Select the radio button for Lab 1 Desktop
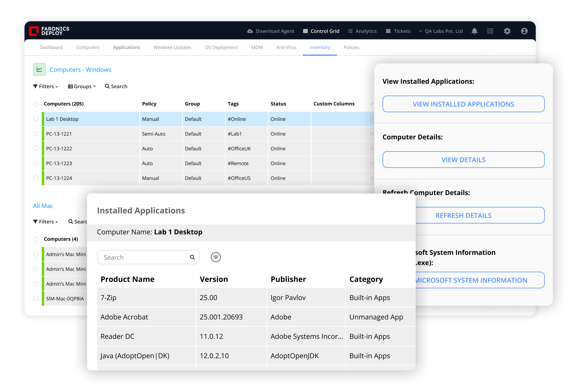 coord(36,119)
